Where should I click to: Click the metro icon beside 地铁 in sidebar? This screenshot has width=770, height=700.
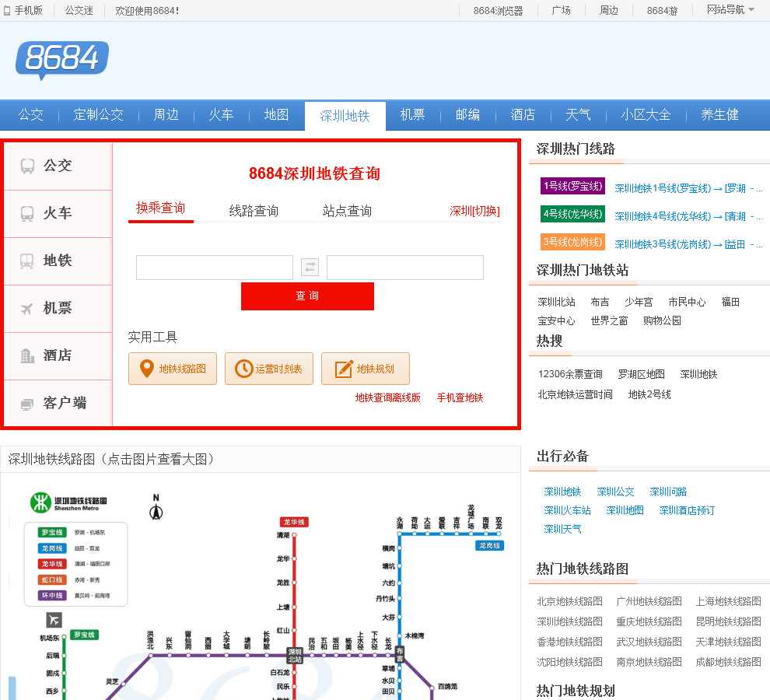click(27, 261)
